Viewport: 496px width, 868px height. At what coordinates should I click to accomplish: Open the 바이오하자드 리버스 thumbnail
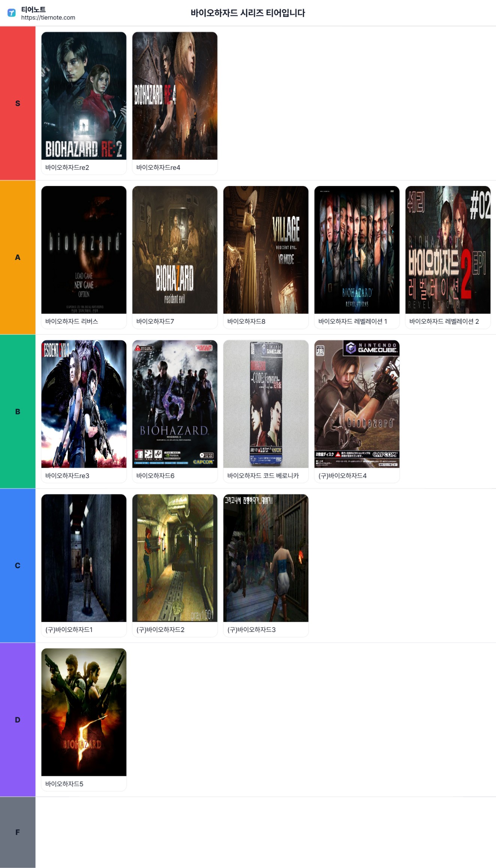(84, 250)
